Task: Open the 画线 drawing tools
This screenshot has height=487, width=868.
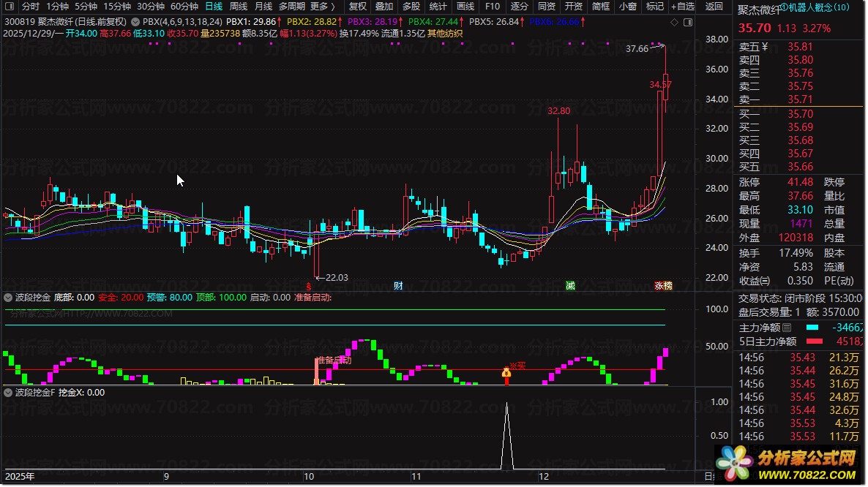Action: pyautogui.click(x=465, y=7)
